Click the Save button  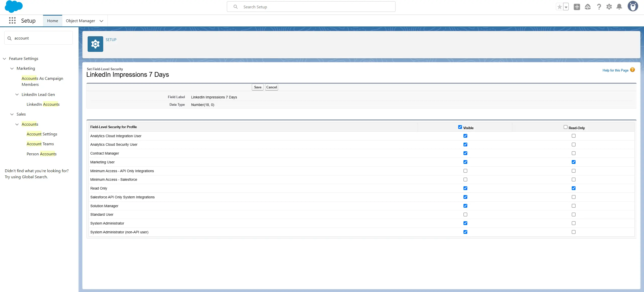tap(258, 87)
